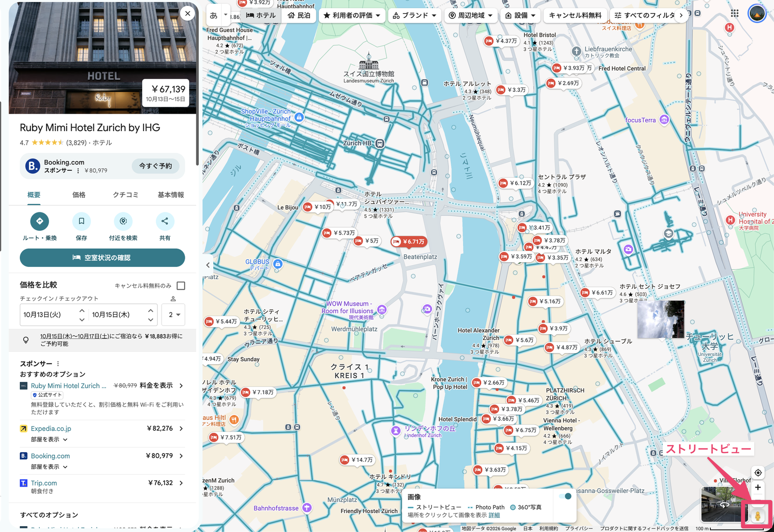774x532 pixels.
Task: Switch to the クチコミ reviews tab
Action: point(125,195)
